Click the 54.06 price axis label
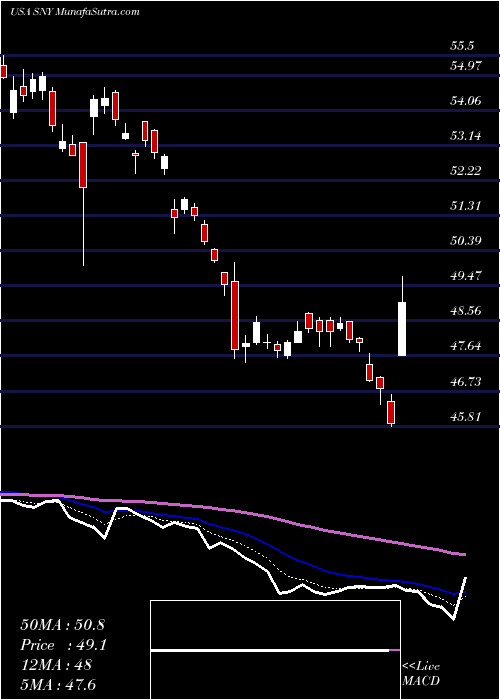The width and height of the screenshot is (500, 700). tap(466, 101)
